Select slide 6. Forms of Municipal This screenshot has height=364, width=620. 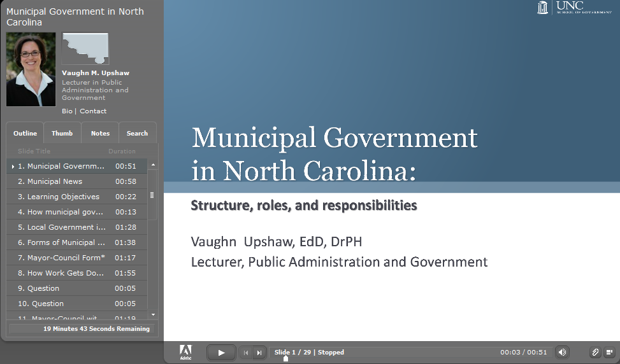coord(76,242)
